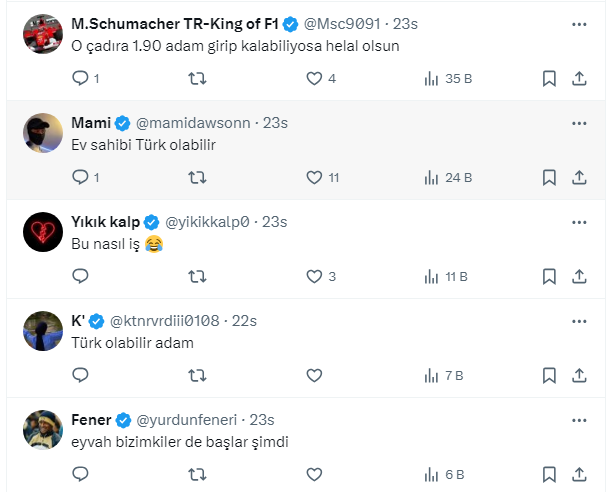Viewport: 606px width, 492px height.
Task: Reply to the Fener tweet
Action: 81,474
